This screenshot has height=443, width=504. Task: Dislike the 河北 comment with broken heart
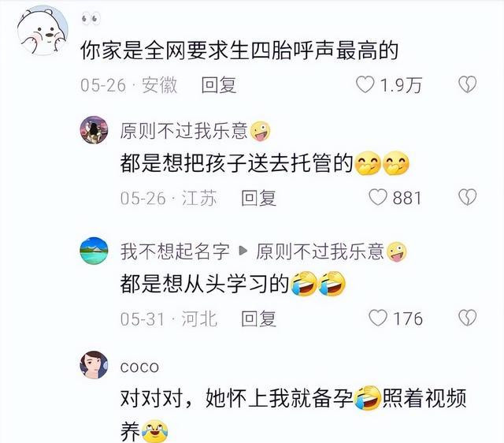tap(467, 318)
